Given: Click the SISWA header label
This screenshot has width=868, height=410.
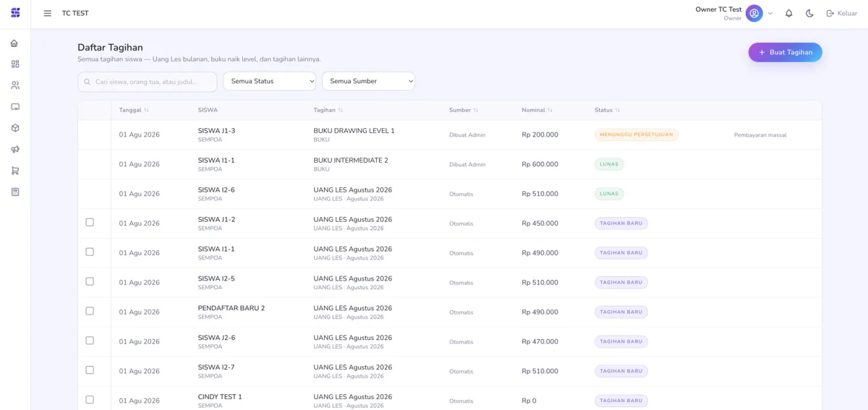Looking at the screenshot, I should point(208,110).
